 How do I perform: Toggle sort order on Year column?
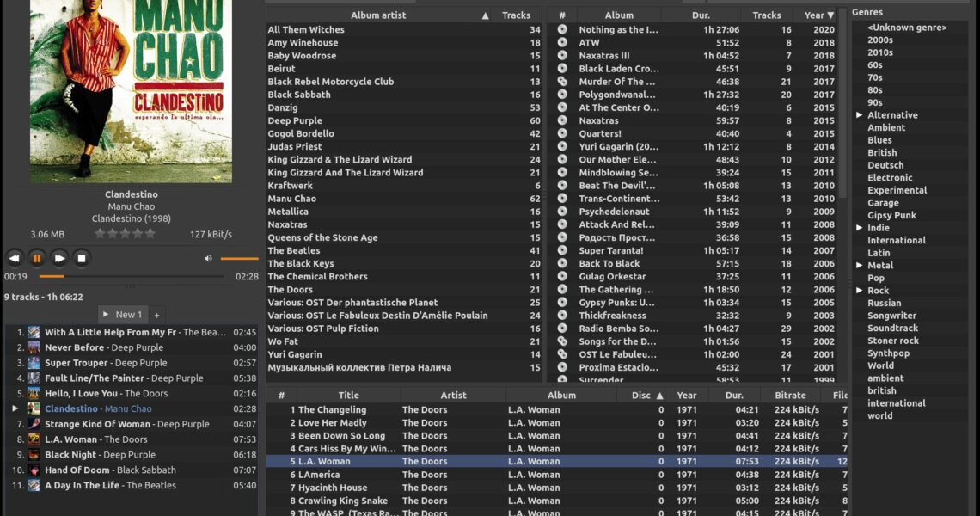click(x=818, y=15)
